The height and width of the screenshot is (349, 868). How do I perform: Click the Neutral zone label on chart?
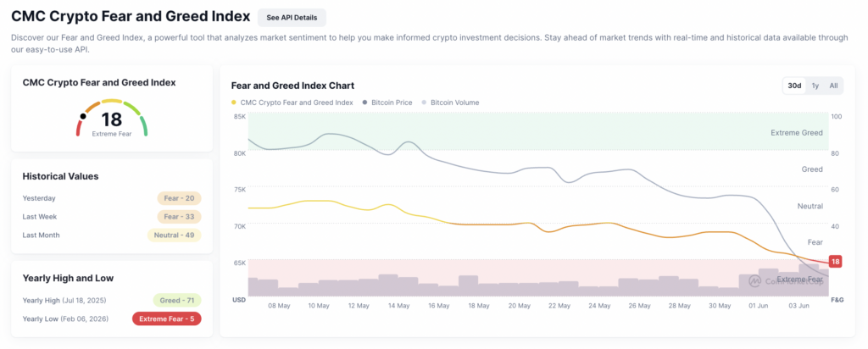click(810, 206)
